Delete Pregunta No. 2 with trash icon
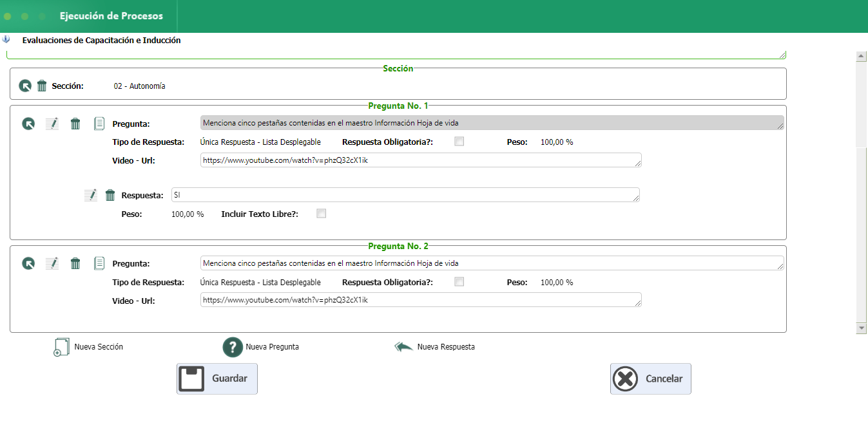This screenshot has width=868, height=421. click(75, 263)
